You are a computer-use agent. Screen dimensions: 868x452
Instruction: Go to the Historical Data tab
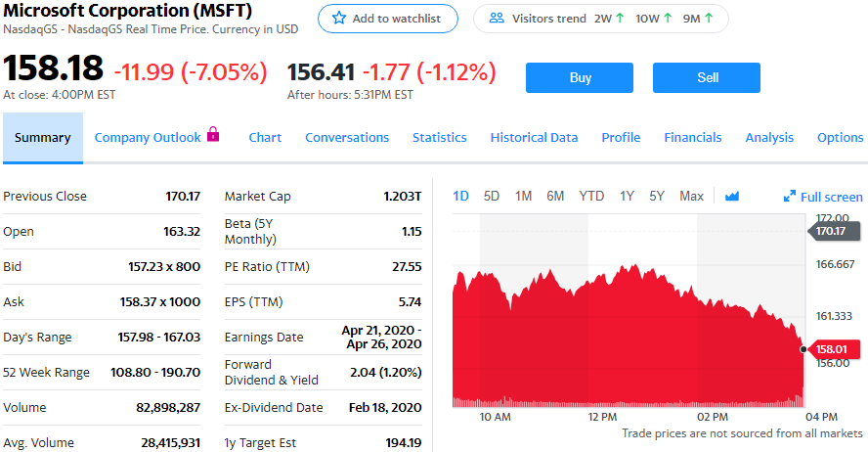pyautogui.click(x=534, y=138)
